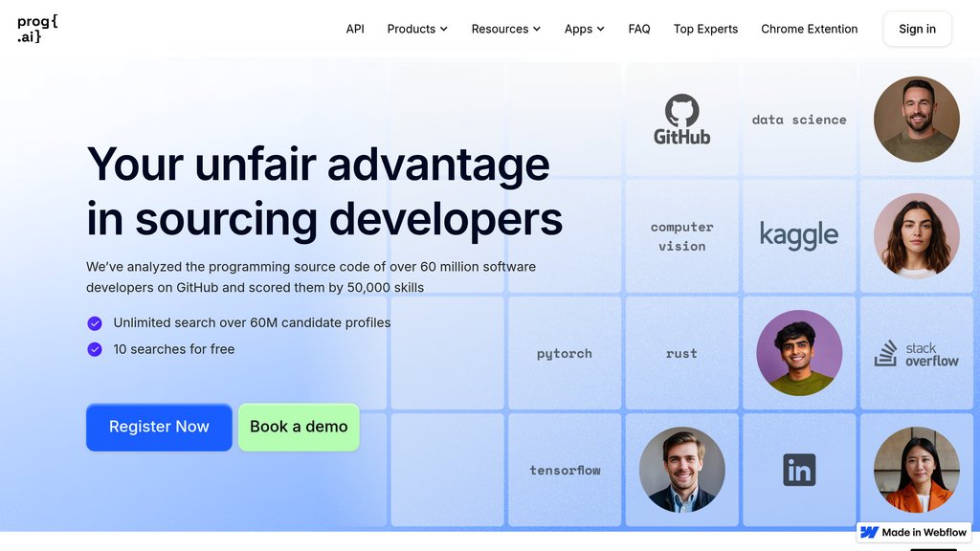Go to the FAQ page
Image resolution: width=980 pixels, height=551 pixels.
coord(639,29)
